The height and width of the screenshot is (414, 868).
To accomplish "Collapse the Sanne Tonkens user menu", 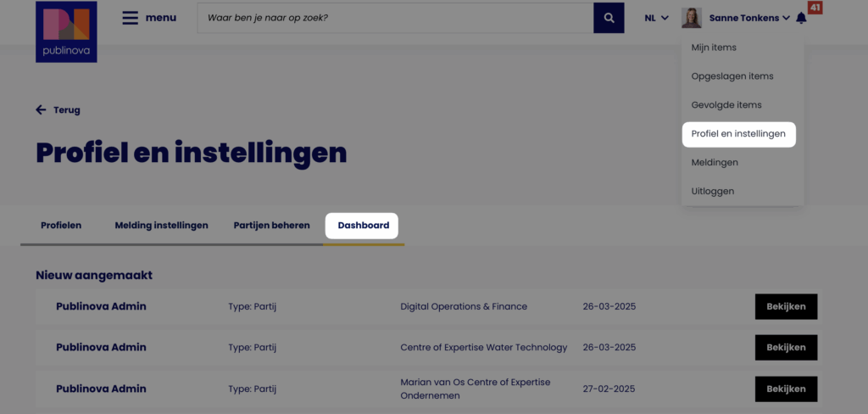I will coord(750,18).
